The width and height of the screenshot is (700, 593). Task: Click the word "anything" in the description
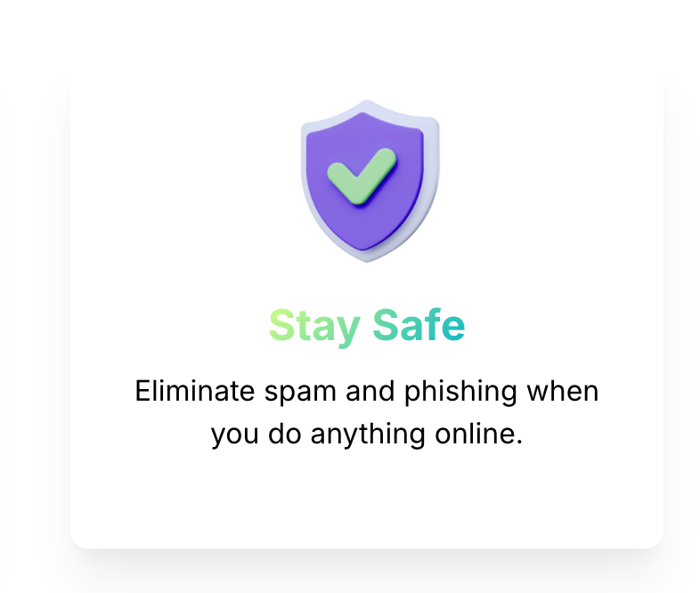[x=368, y=435]
